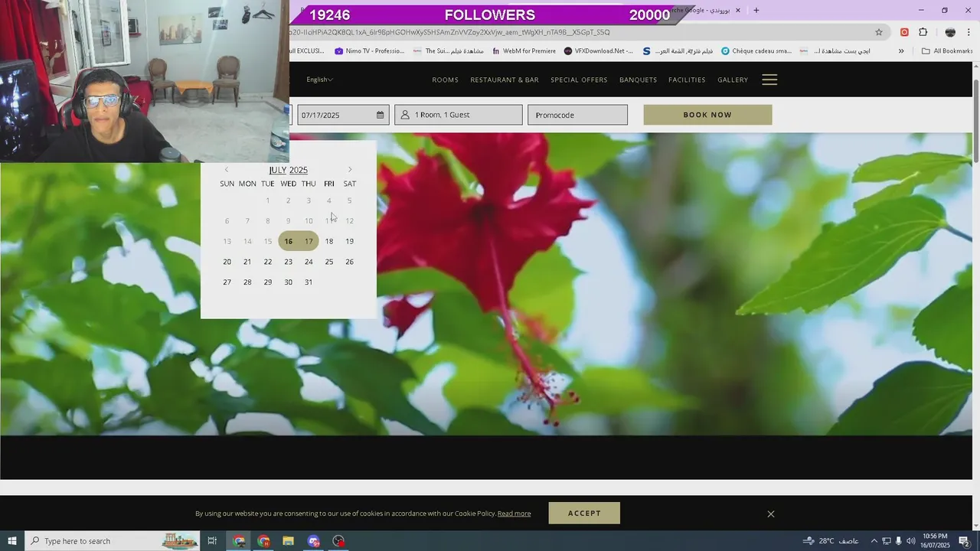Select July 17 in the calendar
Screen dimensions: 980x551
(309, 241)
